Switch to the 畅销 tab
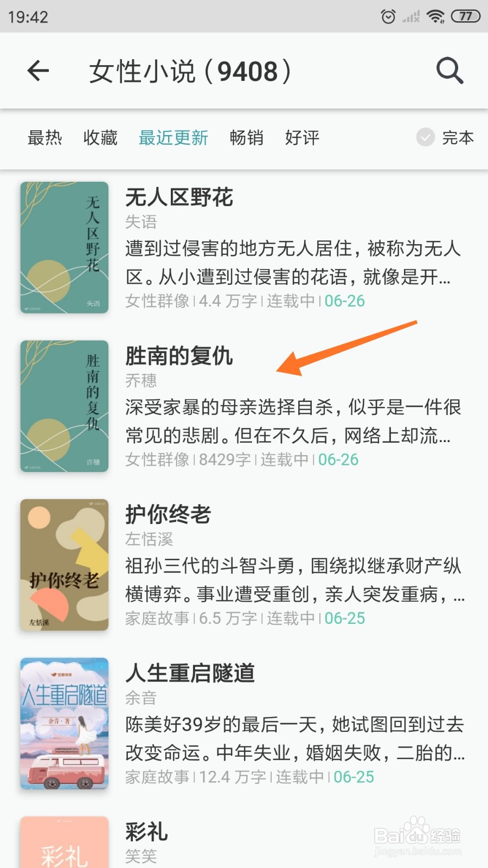 click(x=247, y=138)
